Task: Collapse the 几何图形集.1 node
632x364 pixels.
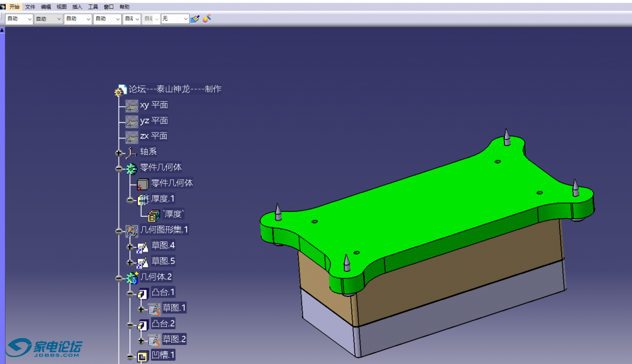Action: [119, 231]
